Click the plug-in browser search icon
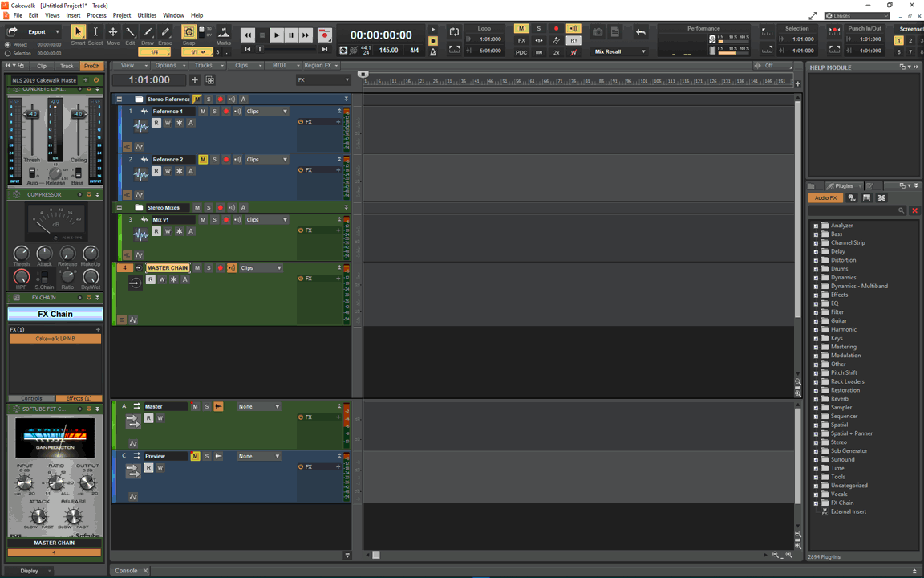The image size is (924, 578). 901,210
